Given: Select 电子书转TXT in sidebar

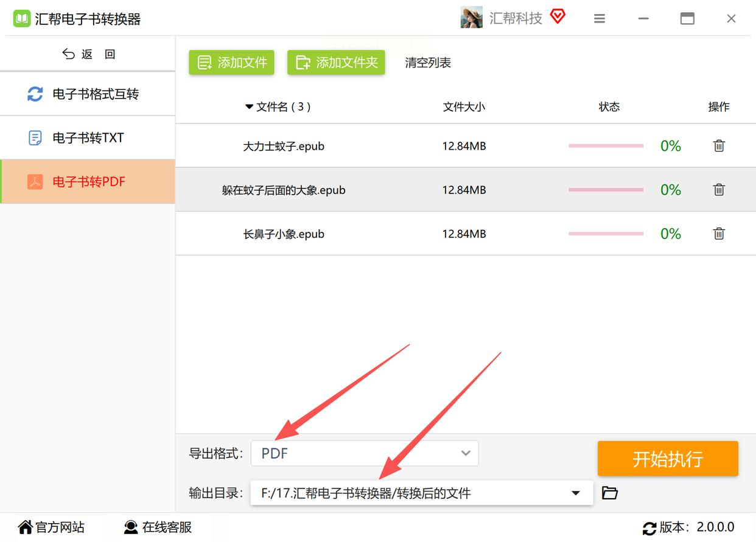Looking at the screenshot, I should pyautogui.click(x=88, y=138).
